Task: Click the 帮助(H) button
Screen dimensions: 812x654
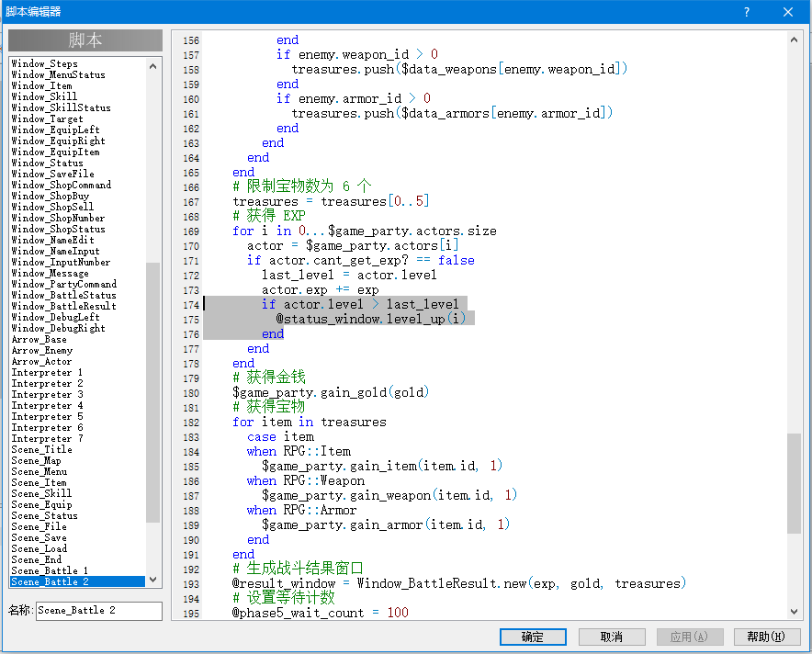Action: pyautogui.click(x=766, y=637)
